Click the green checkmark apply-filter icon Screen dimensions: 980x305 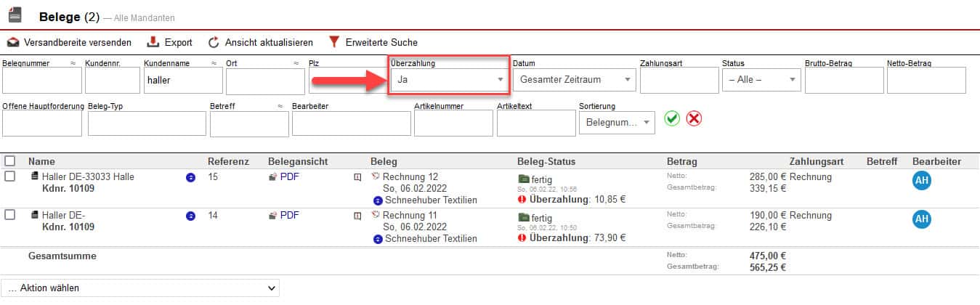672,119
